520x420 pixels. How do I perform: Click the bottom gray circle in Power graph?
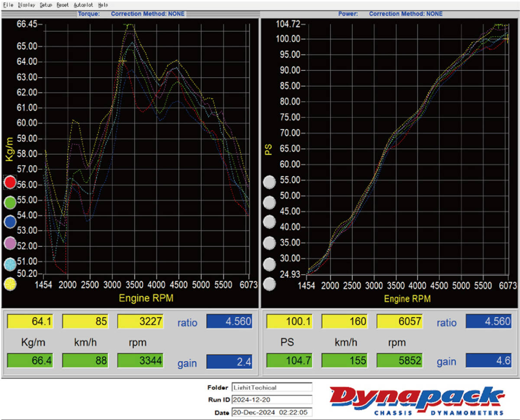pos(270,284)
